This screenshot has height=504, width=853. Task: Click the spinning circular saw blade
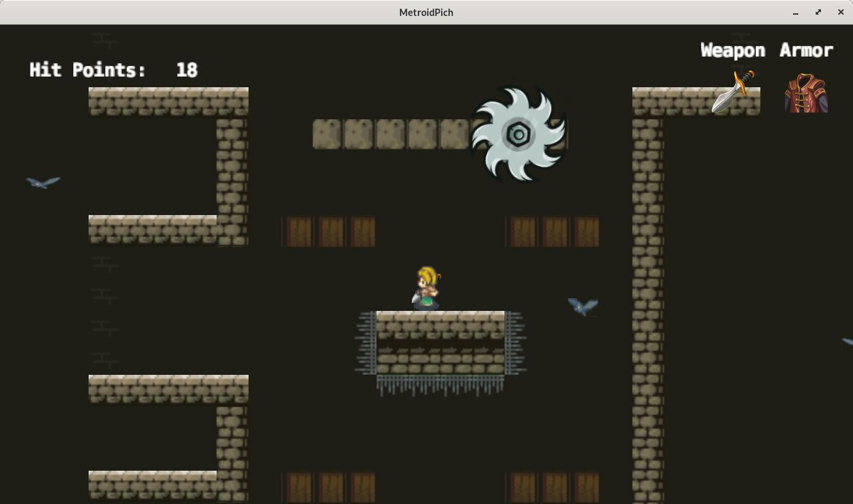click(518, 134)
